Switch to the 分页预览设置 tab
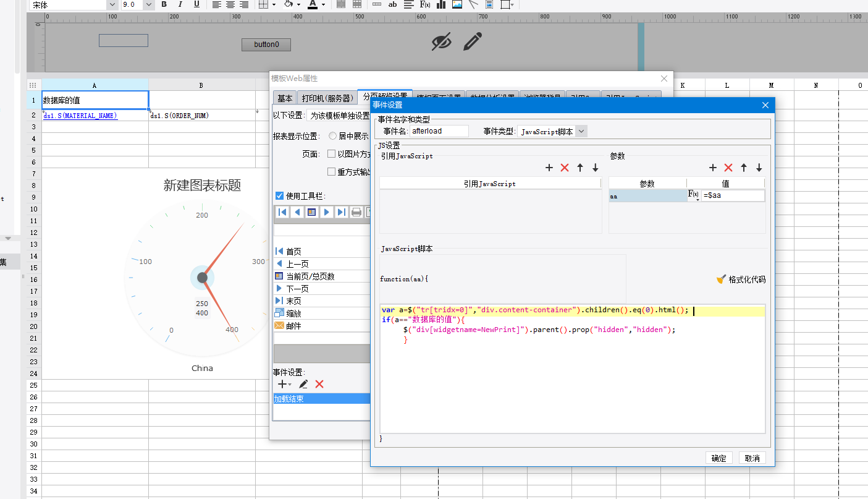Screen dimensions: 868x499 click(x=385, y=96)
